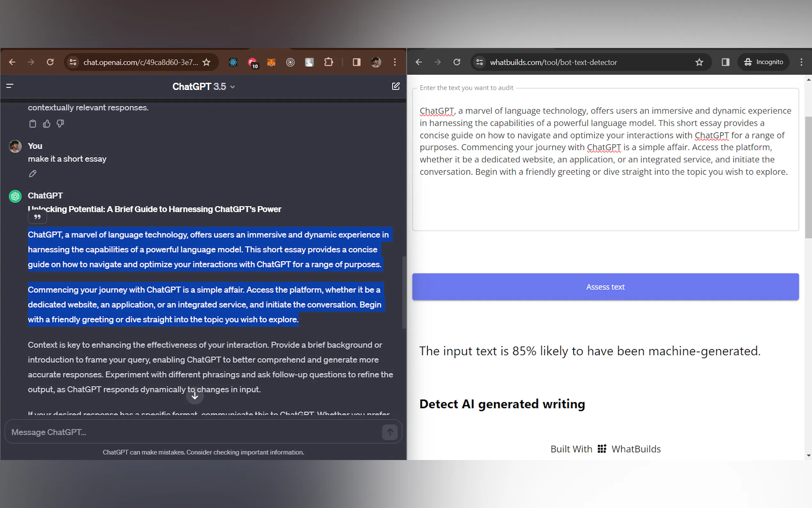Screen dimensions: 812x508
Task: Click the scroll-down arrow on whatbuilds page
Action: point(808,456)
